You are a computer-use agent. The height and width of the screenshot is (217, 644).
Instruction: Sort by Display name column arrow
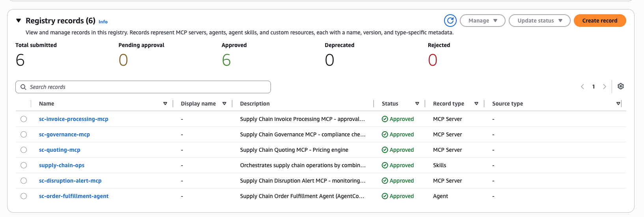(224, 104)
